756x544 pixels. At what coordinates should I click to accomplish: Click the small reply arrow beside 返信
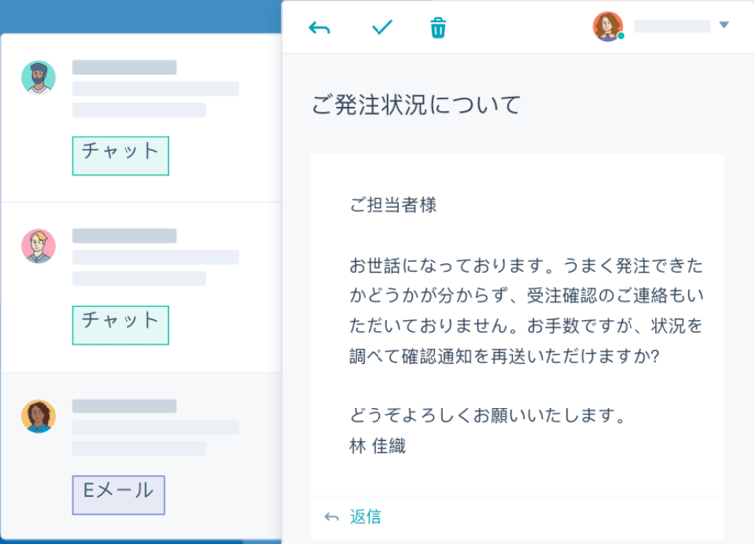[332, 517]
